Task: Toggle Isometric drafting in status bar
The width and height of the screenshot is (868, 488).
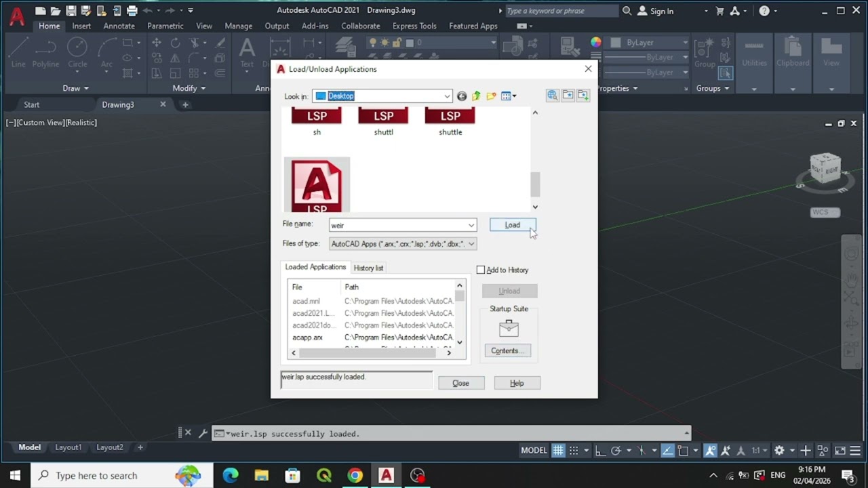Action: tap(642, 450)
